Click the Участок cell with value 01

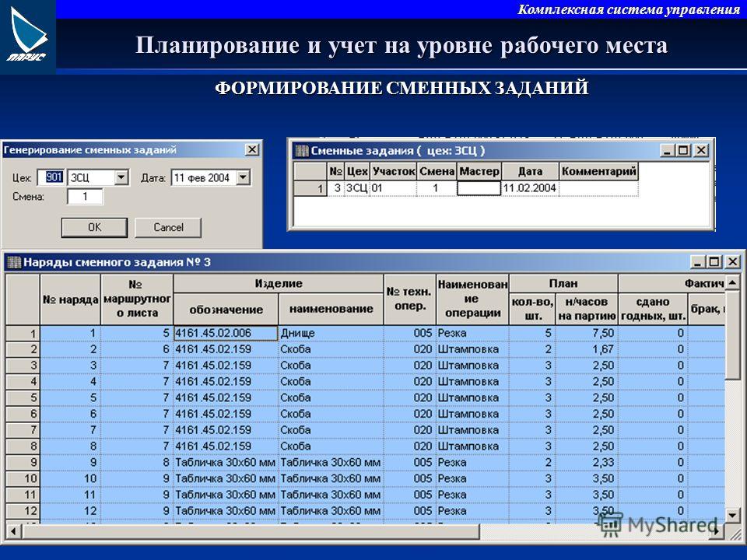point(394,188)
